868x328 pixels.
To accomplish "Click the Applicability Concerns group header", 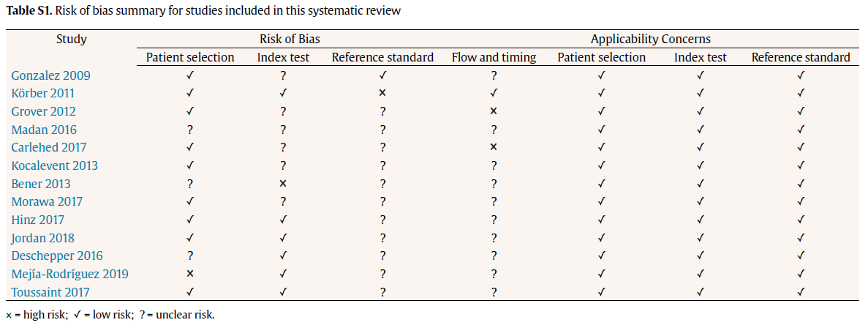I will pyautogui.click(x=650, y=40).
